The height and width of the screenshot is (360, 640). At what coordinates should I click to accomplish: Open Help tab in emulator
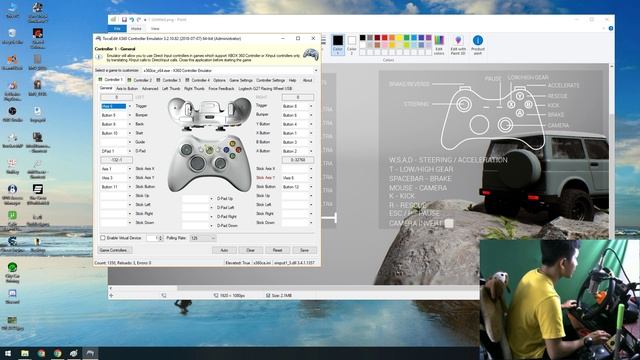pyautogui.click(x=292, y=80)
